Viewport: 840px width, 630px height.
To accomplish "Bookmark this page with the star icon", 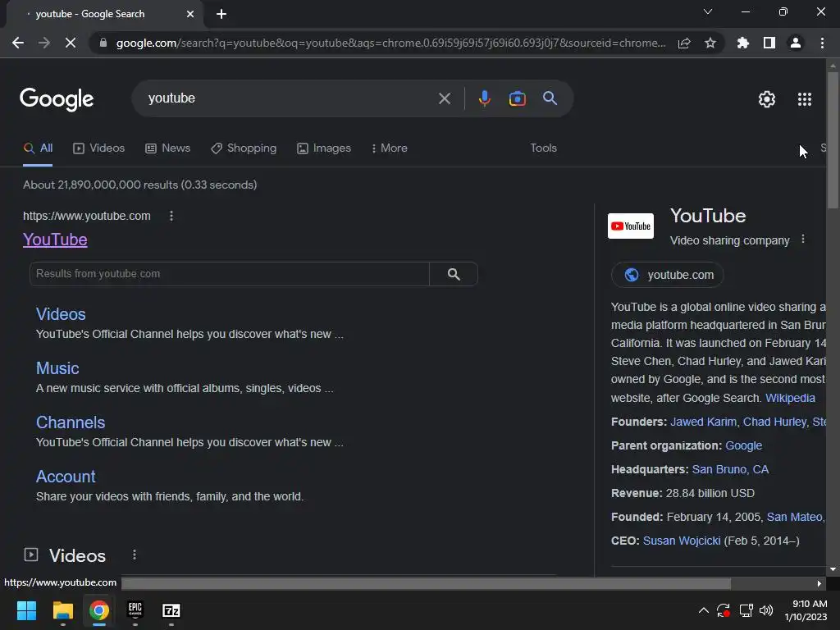I will pyautogui.click(x=710, y=43).
